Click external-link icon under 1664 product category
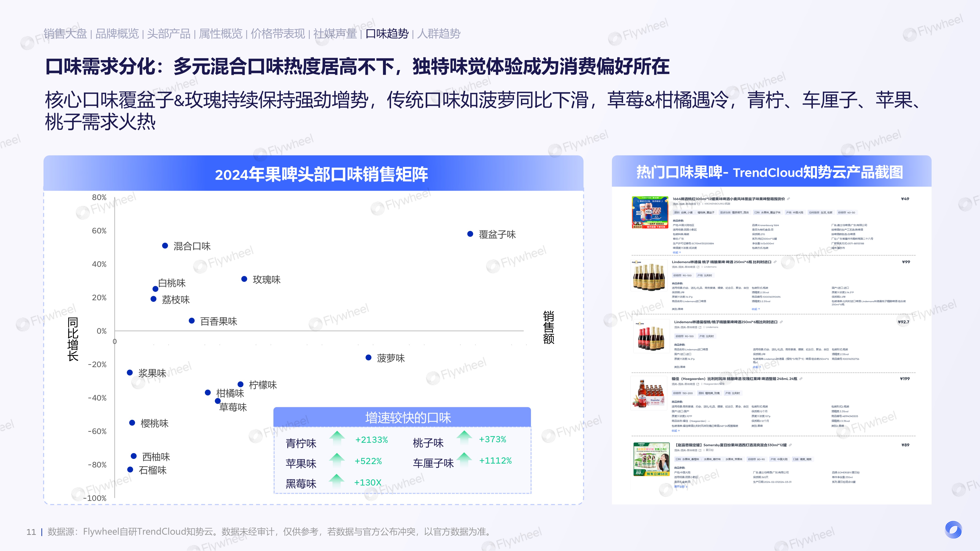 pyautogui.click(x=699, y=204)
